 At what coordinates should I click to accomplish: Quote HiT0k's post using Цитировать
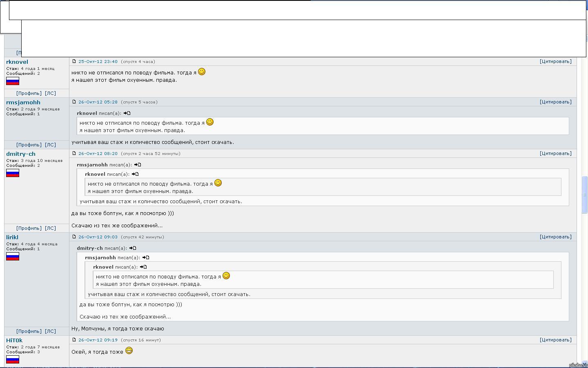pyautogui.click(x=555, y=340)
